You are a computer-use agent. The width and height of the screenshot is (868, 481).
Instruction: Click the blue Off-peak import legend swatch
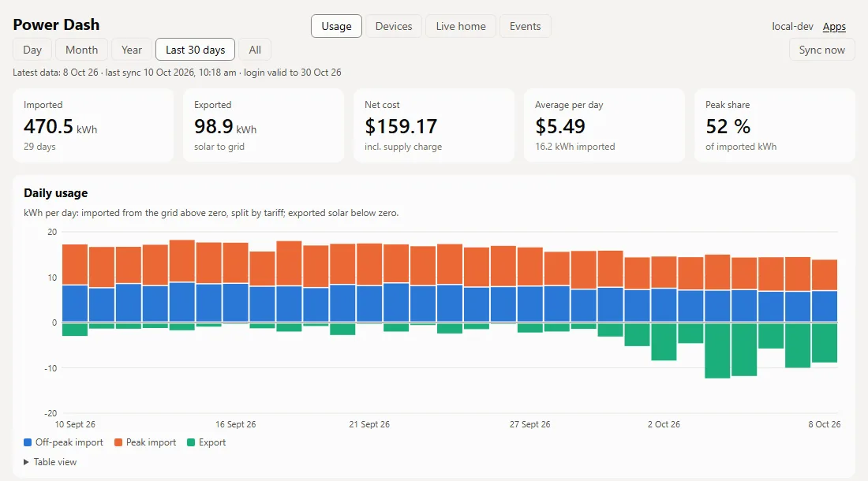click(28, 442)
